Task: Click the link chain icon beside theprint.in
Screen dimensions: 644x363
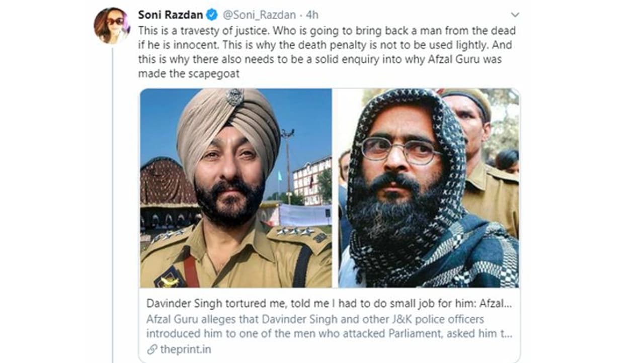Action: tap(151, 350)
